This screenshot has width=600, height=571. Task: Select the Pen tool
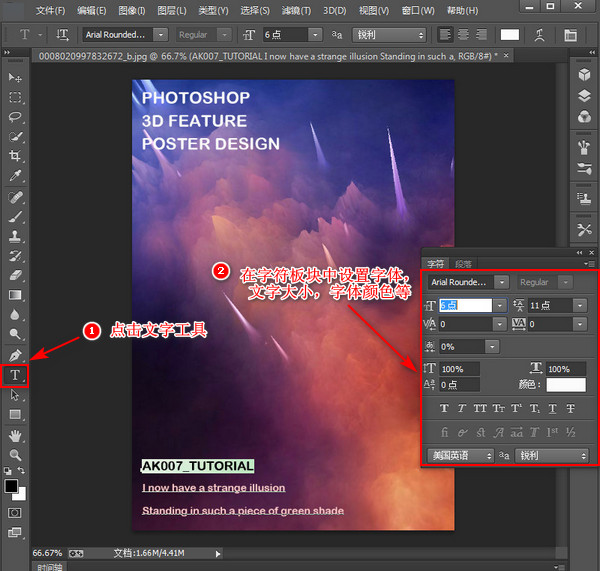click(15, 355)
